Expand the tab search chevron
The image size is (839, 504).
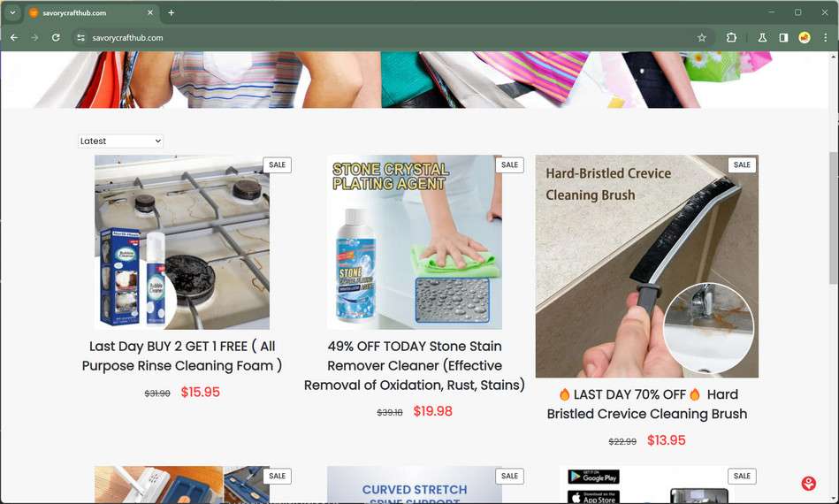(12, 12)
